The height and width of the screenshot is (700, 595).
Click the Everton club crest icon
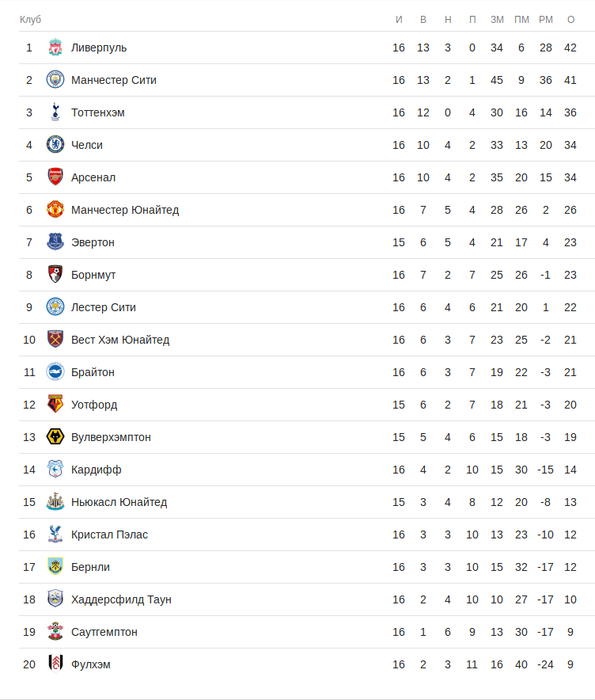(55, 242)
